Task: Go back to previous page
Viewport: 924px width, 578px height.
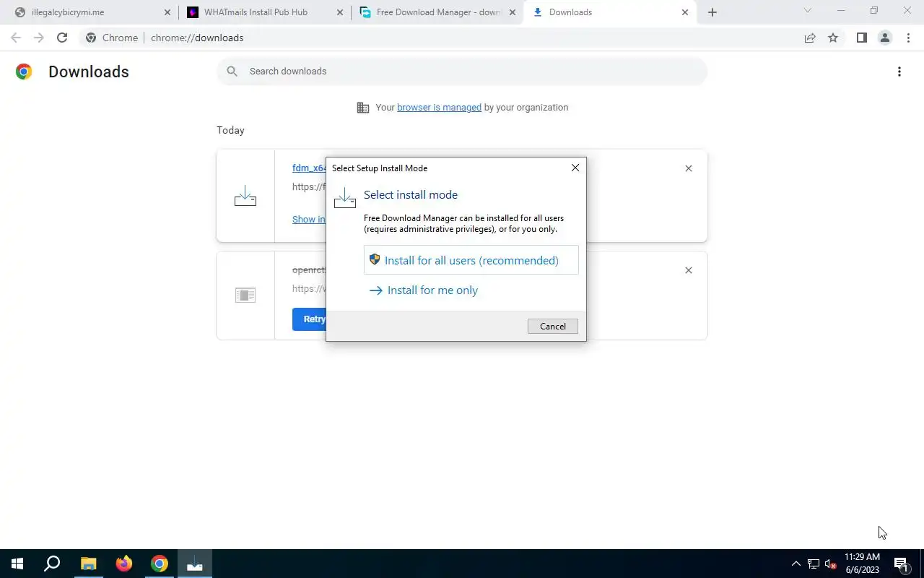Action: pyautogui.click(x=16, y=38)
